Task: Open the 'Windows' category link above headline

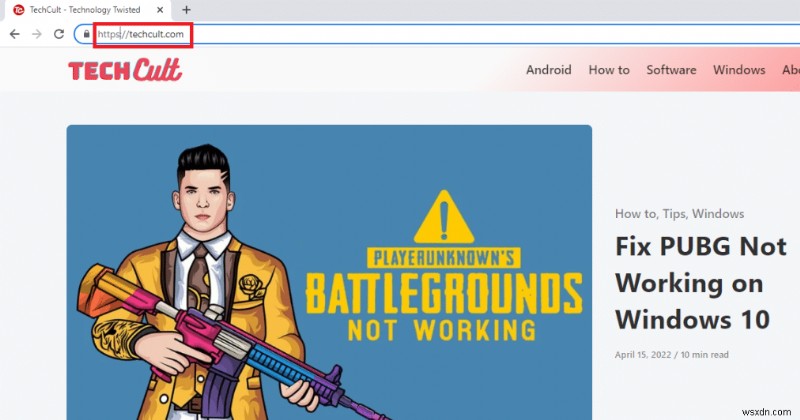Action: tap(718, 214)
